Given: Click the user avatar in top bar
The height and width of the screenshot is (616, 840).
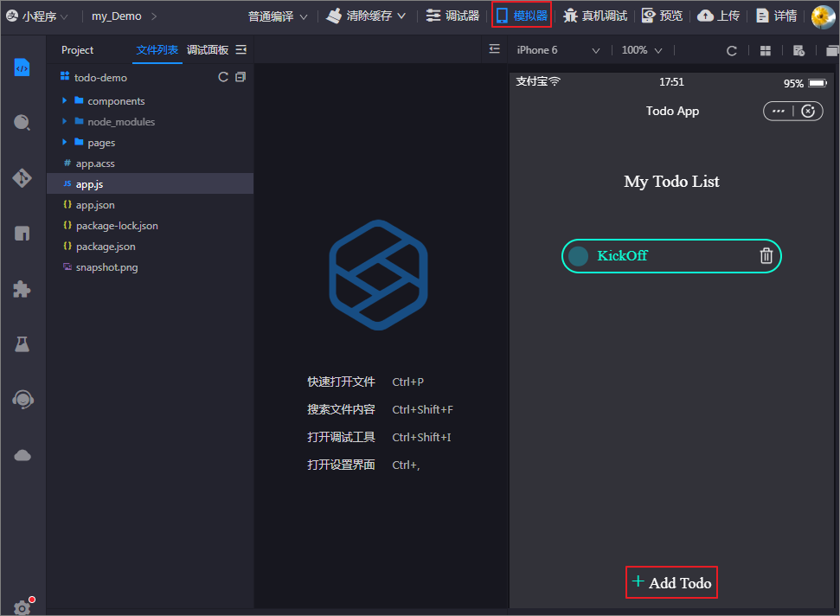Looking at the screenshot, I should (x=824, y=16).
